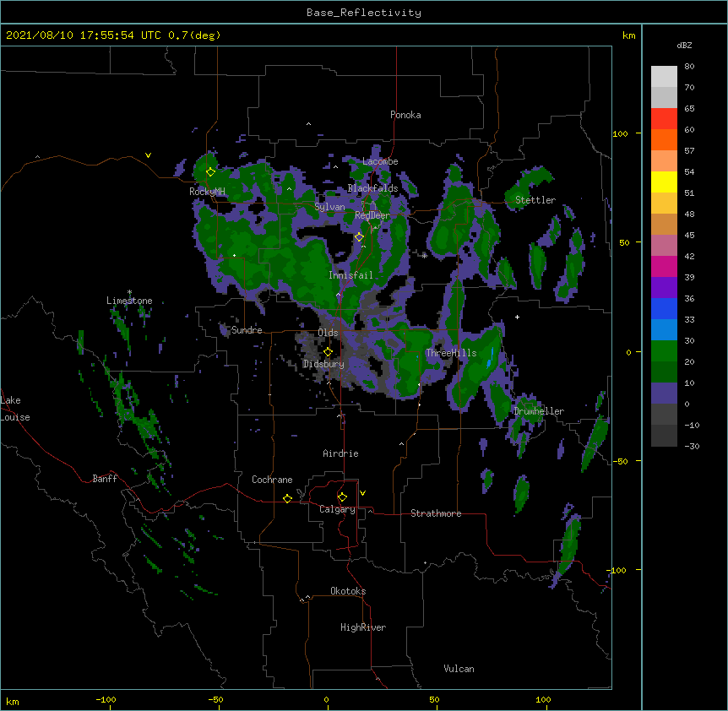Click the HighRiver town label
Image resolution: width=728 pixels, height=711 pixels.
[363, 627]
